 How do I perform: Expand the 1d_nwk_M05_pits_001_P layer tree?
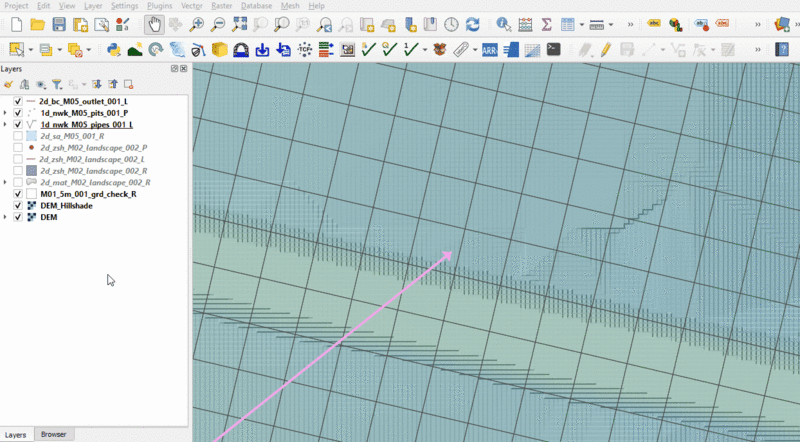pyautogui.click(x=6, y=113)
